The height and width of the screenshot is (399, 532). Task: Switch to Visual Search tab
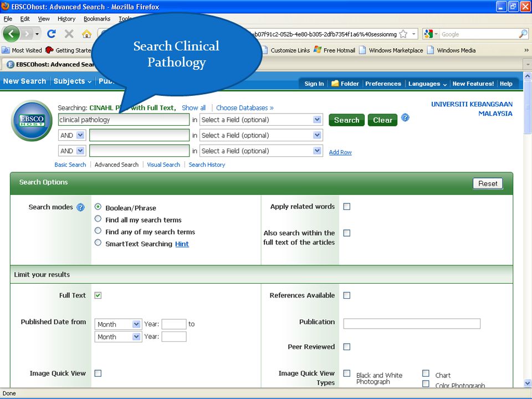coord(163,165)
